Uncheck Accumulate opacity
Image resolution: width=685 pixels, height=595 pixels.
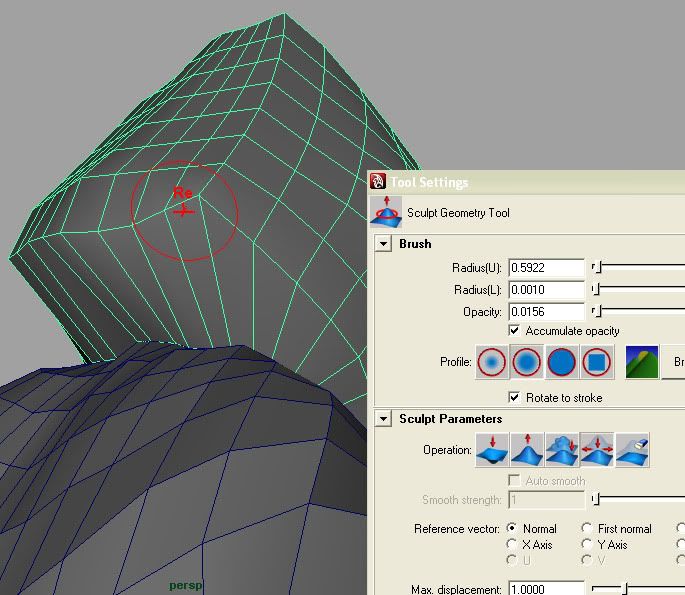coord(515,331)
